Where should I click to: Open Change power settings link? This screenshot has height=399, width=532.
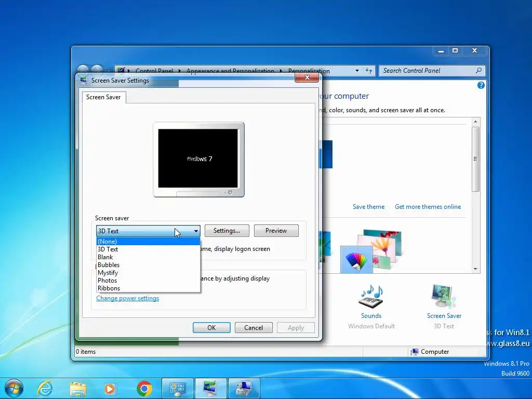coord(128,298)
